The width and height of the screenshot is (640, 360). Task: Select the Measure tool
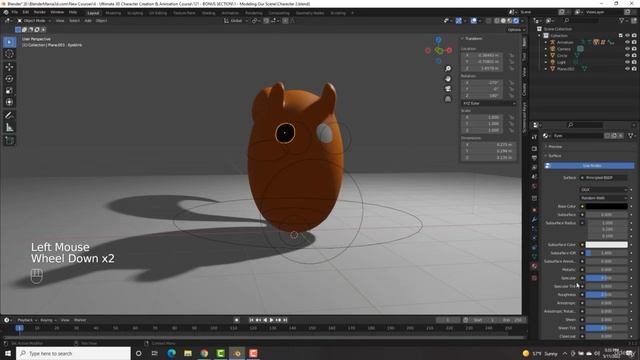click(9, 128)
